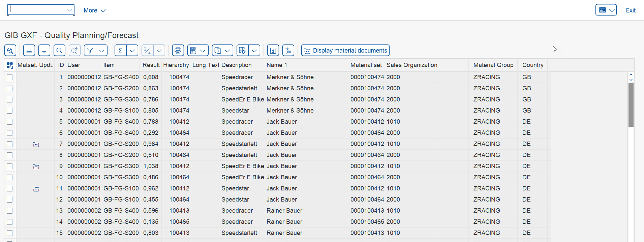
Task: Click the Result column header
Action: (x=151, y=65)
